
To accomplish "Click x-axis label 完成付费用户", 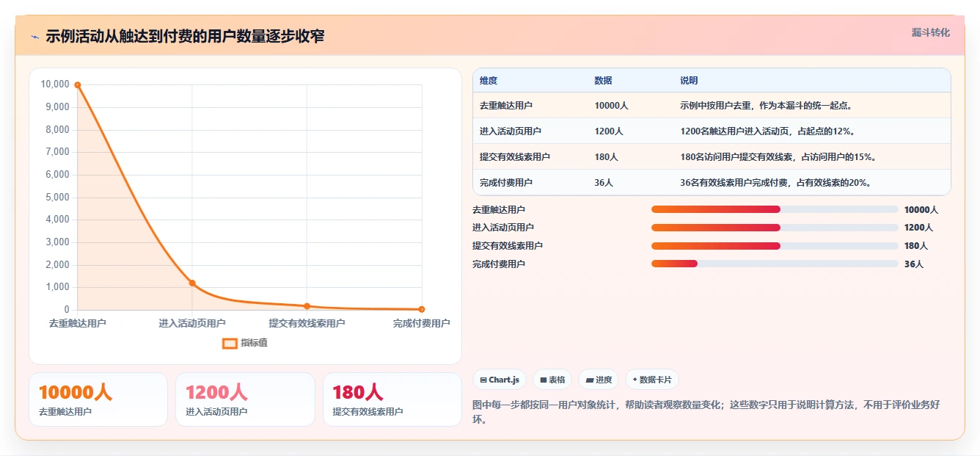I will [421, 323].
